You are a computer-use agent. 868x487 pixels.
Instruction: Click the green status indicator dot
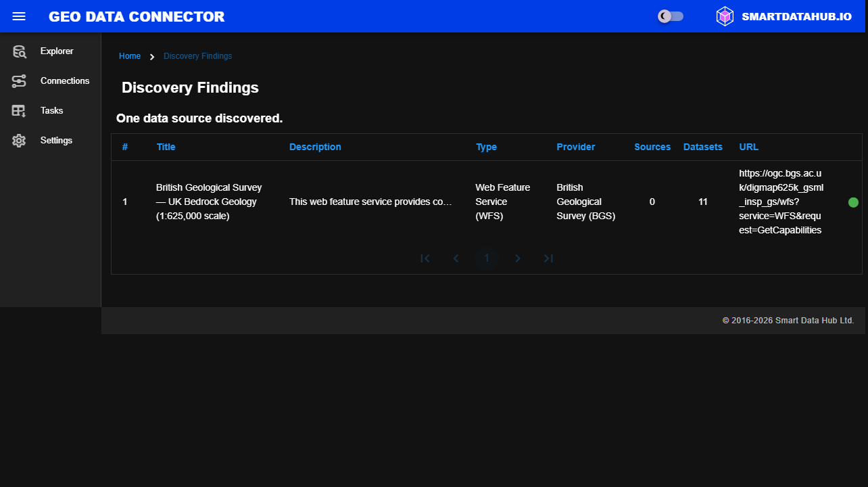[853, 202]
